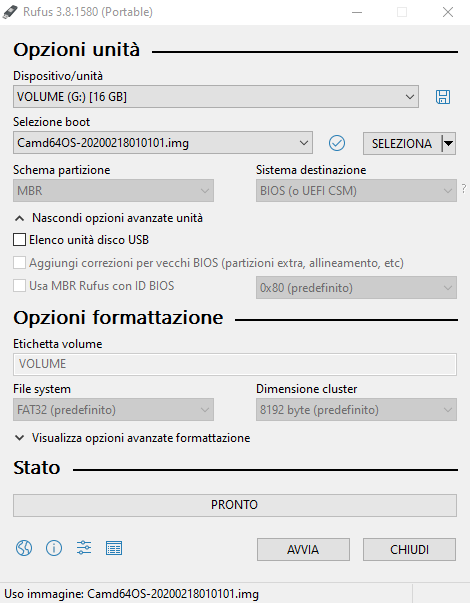
Task: Click the Etichetta volume text field
Action: click(x=235, y=364)
